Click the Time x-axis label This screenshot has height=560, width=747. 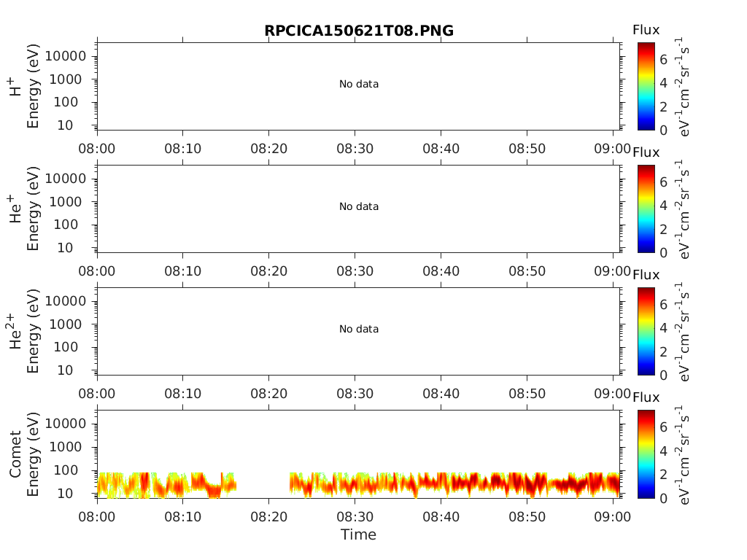pyautogui.click(x=358, y=534)
